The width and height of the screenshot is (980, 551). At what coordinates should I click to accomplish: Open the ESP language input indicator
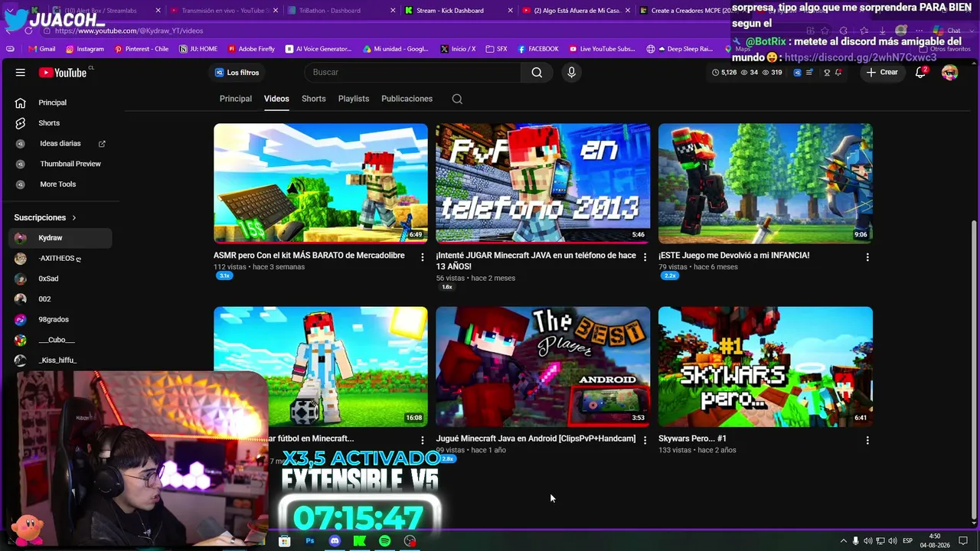(907, 541)
